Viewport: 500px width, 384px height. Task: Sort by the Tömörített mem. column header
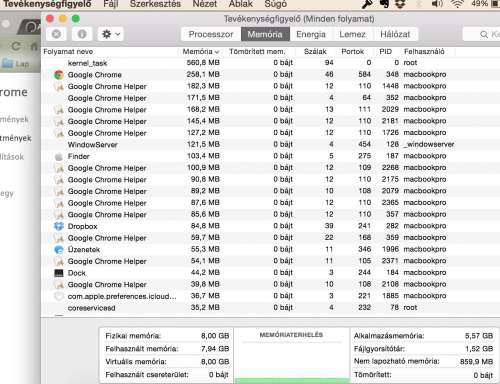[257, 52]
